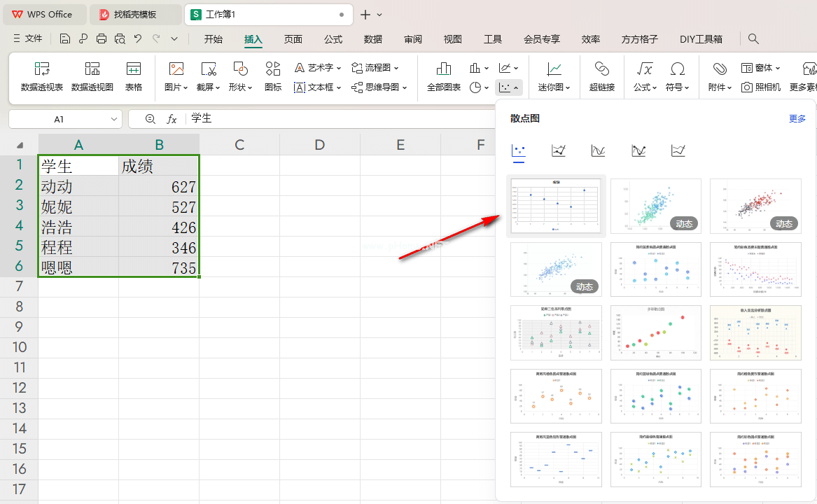Click the 照相机 camera tool
The height and width of the screenshot is (504, 817).
[761, 87]
